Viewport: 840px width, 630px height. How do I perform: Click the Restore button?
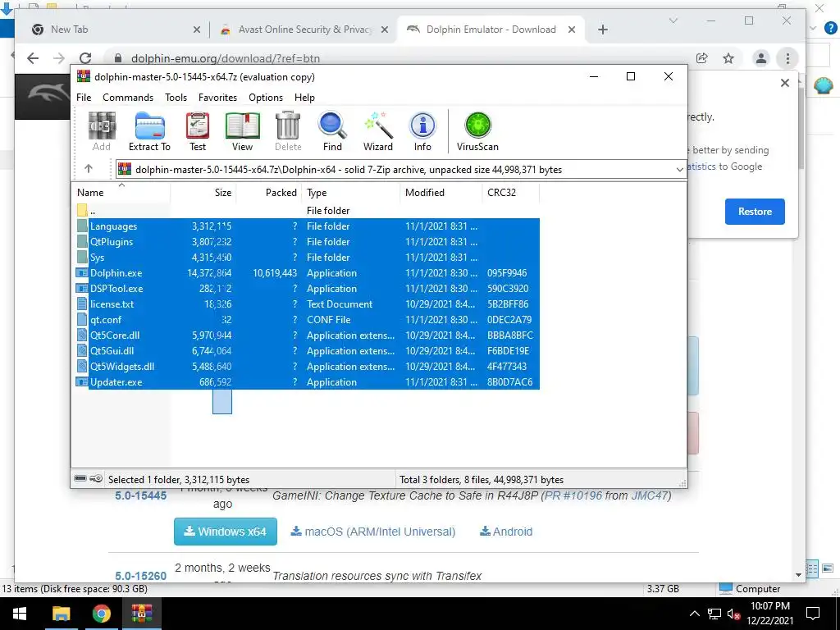point(755,211)
